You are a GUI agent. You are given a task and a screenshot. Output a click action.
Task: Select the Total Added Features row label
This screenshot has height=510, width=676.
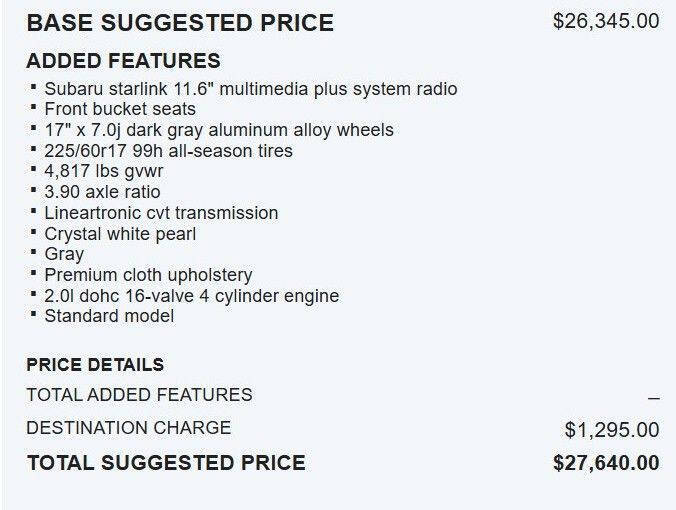pos(139,395)
